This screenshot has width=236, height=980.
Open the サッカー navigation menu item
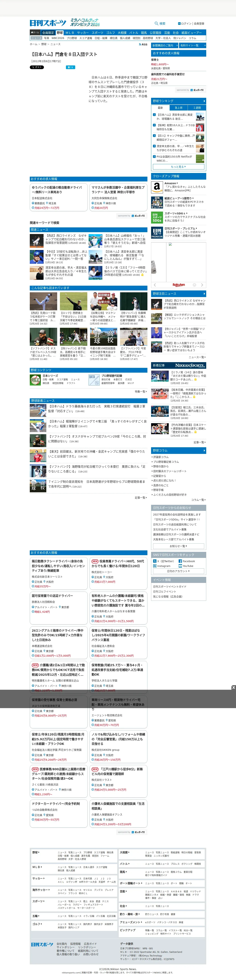pos(83,33)
